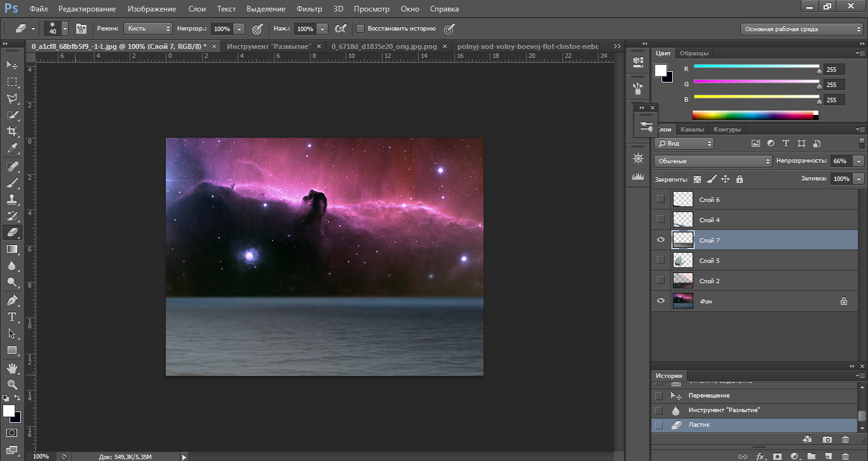Add a layer mask icon
This screenshot has height=461, width=868.
point(776,456)
